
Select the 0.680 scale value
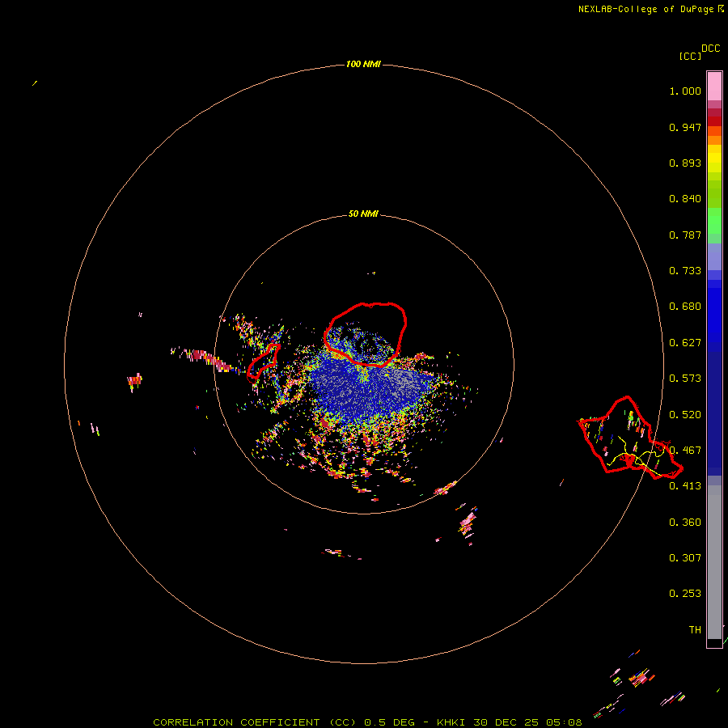point(685,307)
